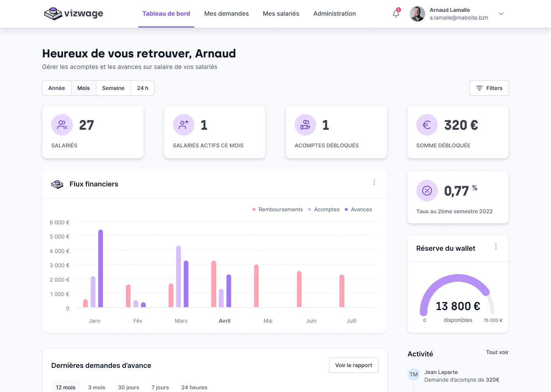Click the salariés people icon
Viewport: 551px width, 392px height.
[62, 125]
